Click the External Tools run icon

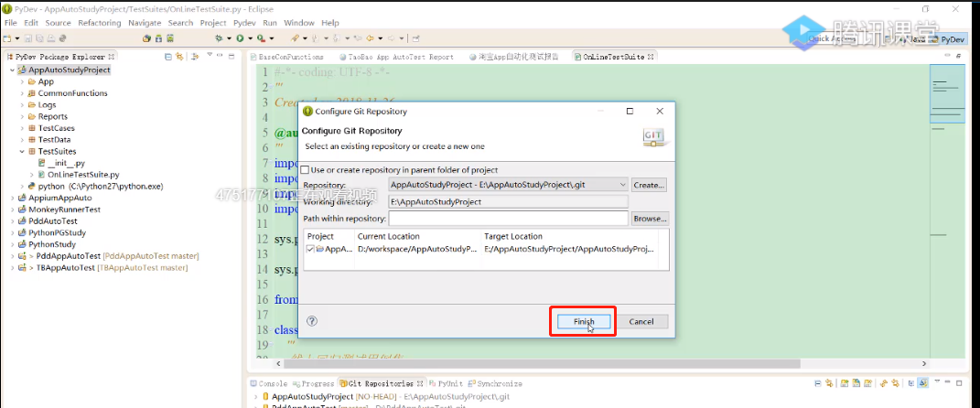coord(261,38)
